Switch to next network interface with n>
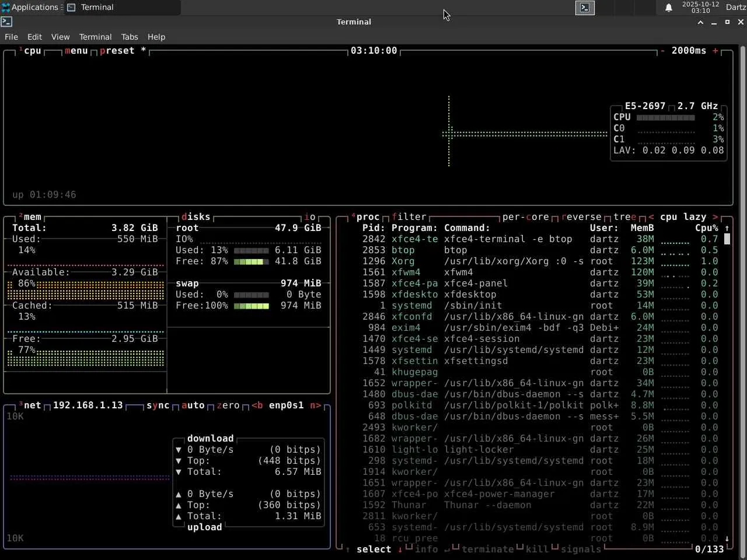Image resolution: width=747 pixels, height=560 pixels. (315, 405)
